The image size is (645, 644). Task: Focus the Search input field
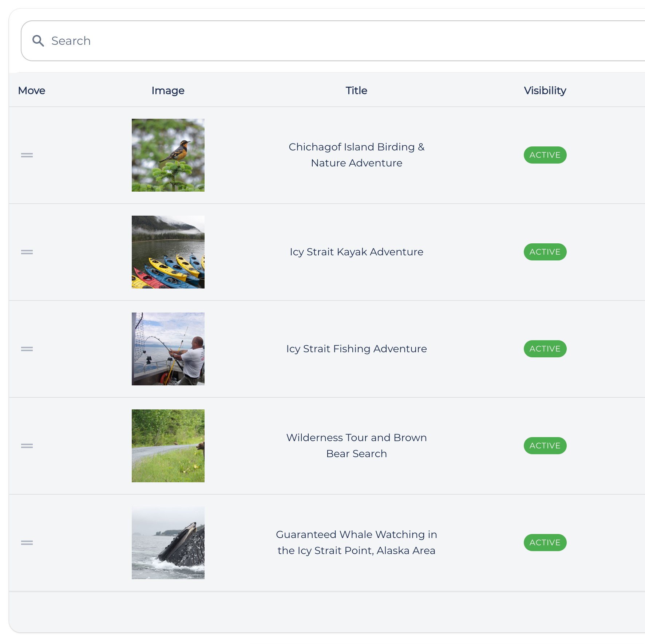pos(333,41)
